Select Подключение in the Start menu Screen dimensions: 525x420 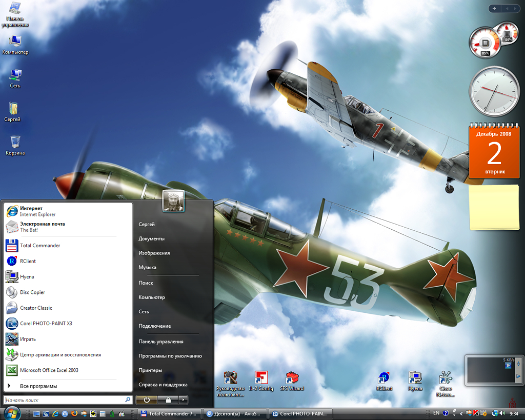coord(155,326)
